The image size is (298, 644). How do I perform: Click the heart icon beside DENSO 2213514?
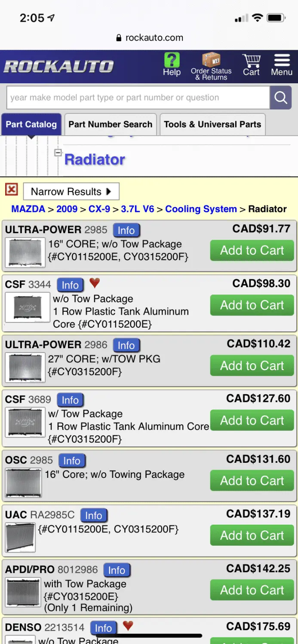click(128, 626)
